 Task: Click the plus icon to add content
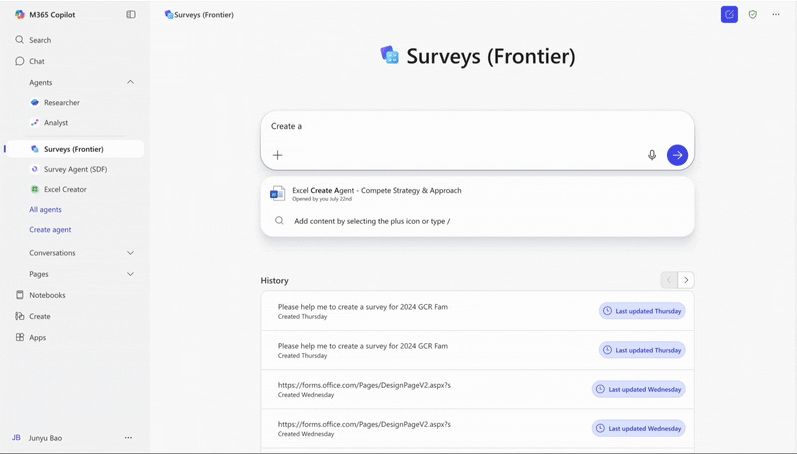click(278, 155)
